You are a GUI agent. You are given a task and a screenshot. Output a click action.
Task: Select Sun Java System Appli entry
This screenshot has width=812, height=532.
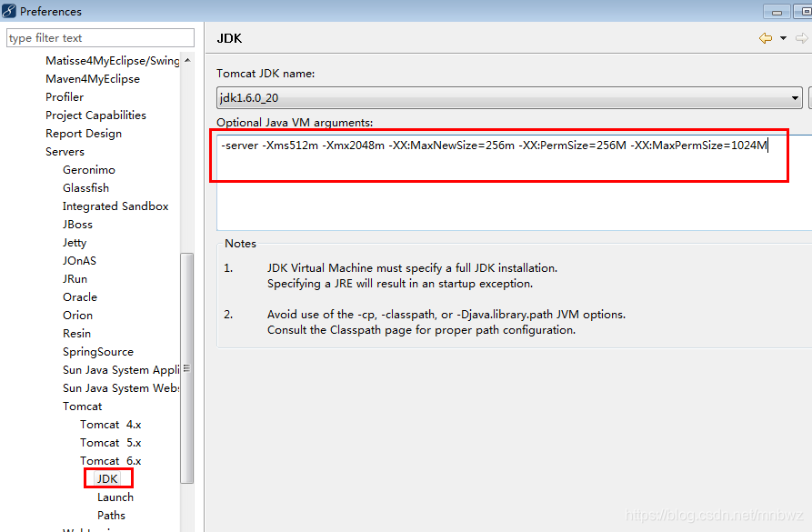pos(121,370)
